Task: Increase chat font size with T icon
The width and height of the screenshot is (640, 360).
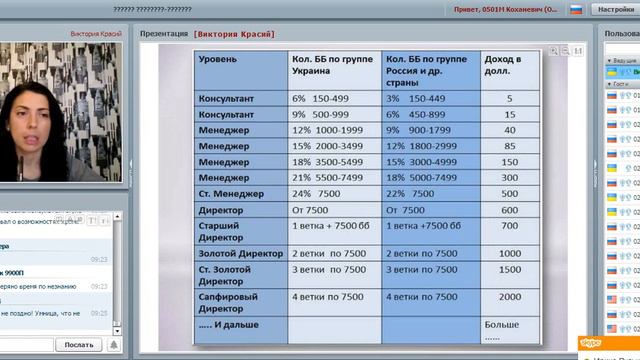Action: click(x=93, y=221)
